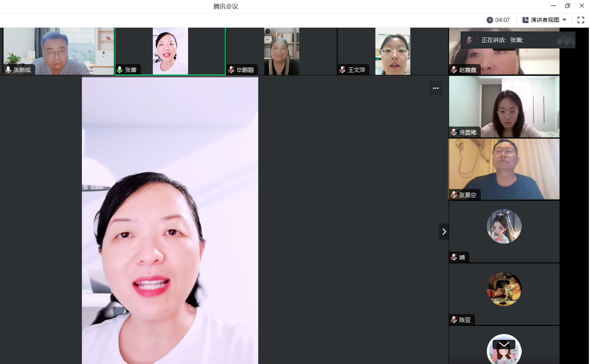
Task: Click the muted microphone icon beside 毕鹏翾
Action: click(x=231, y=70)
